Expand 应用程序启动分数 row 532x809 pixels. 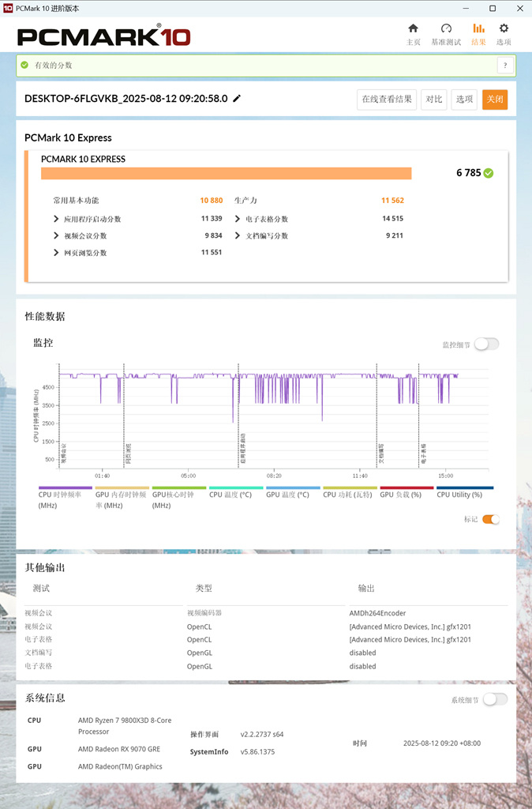click(56, 219)
